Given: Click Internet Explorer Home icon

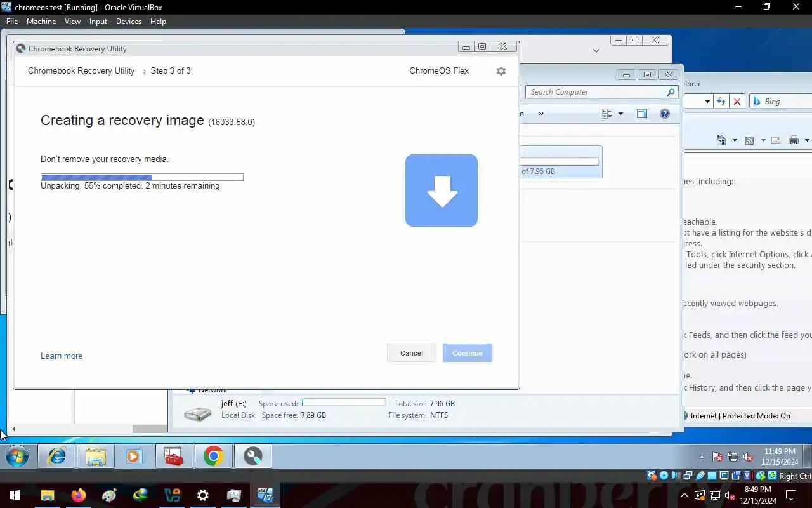Looking at the screenshot, I should click(721, 140).
